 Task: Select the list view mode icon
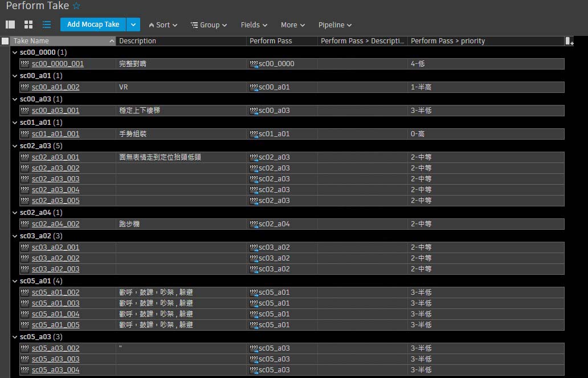tap(47, 25)
